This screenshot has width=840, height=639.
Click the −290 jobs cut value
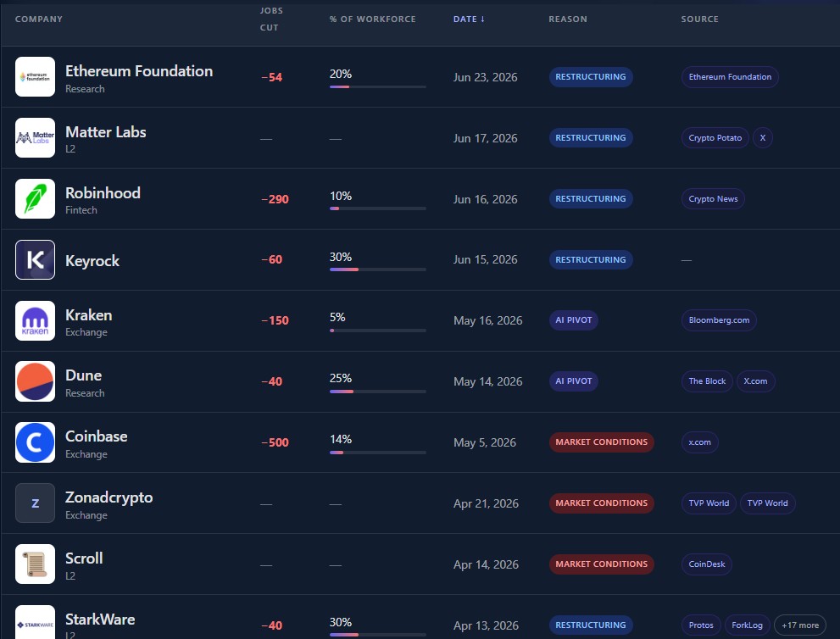point(275,199)
